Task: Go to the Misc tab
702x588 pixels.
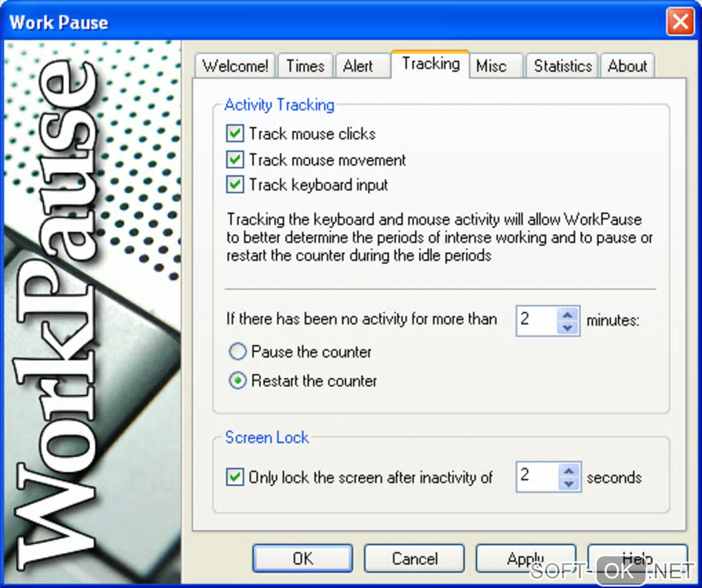Action: point(496,66)
